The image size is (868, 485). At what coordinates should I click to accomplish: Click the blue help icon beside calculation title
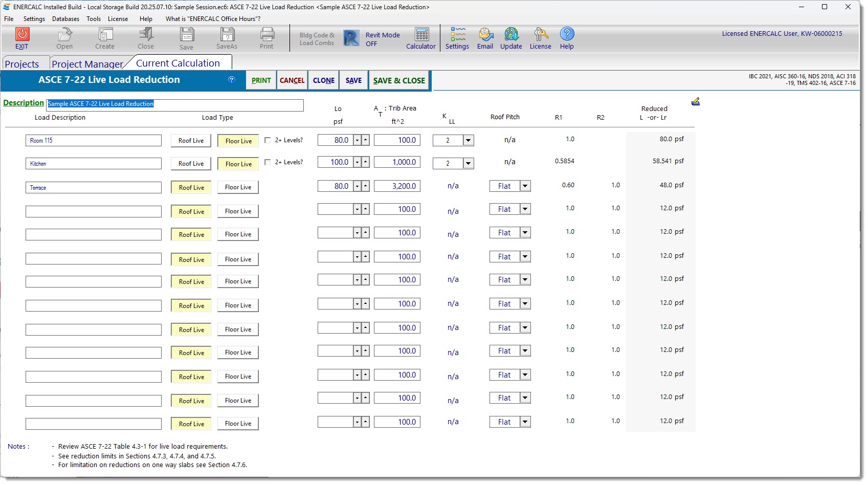232,80
